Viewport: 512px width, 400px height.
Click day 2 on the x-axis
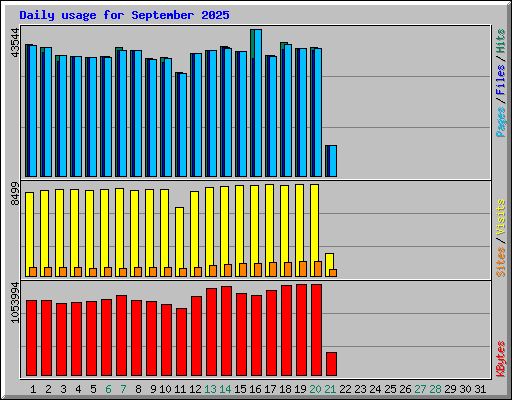tap(48, 389)
